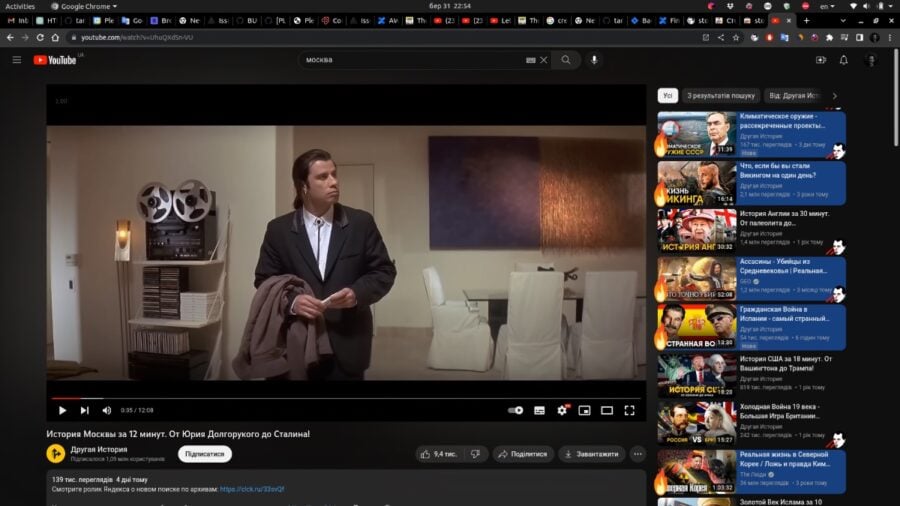
Task: Open Chrome home page icon
Action: [x=55, y=37]
